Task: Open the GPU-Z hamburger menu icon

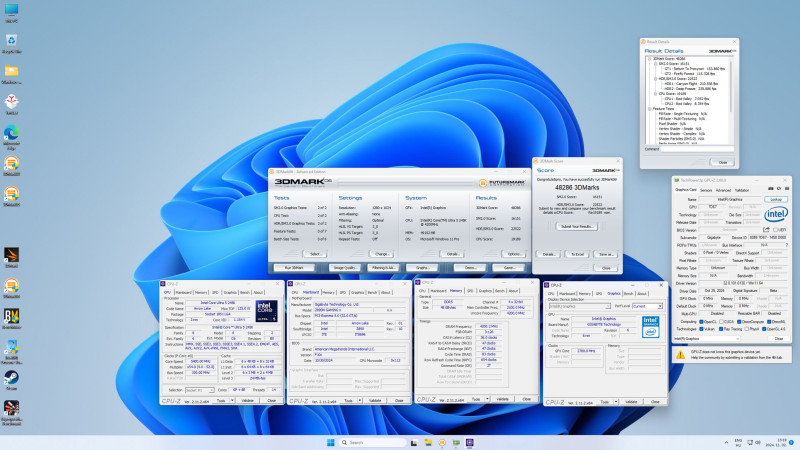Action: pyautogui.click(x=787, y=189)
